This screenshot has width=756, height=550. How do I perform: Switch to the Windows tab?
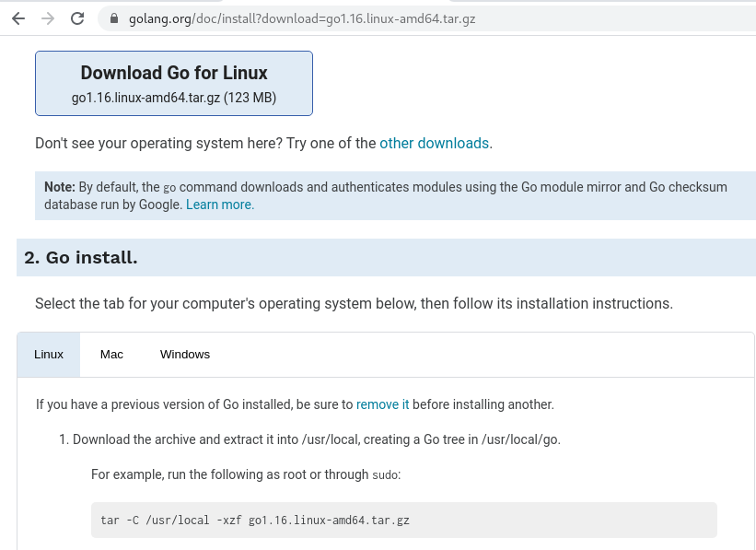(185, 355)
